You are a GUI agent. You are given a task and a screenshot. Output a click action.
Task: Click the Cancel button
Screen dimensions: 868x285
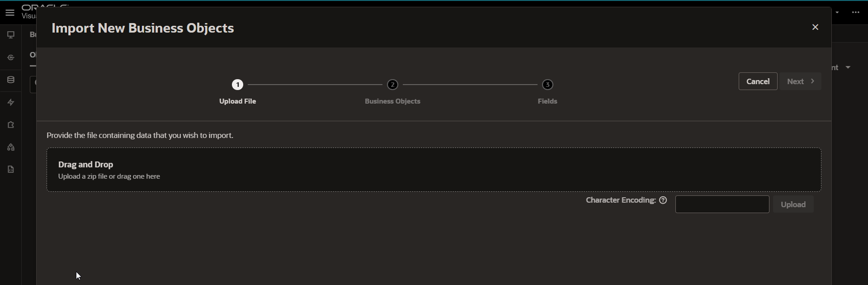tap(758, 81)
